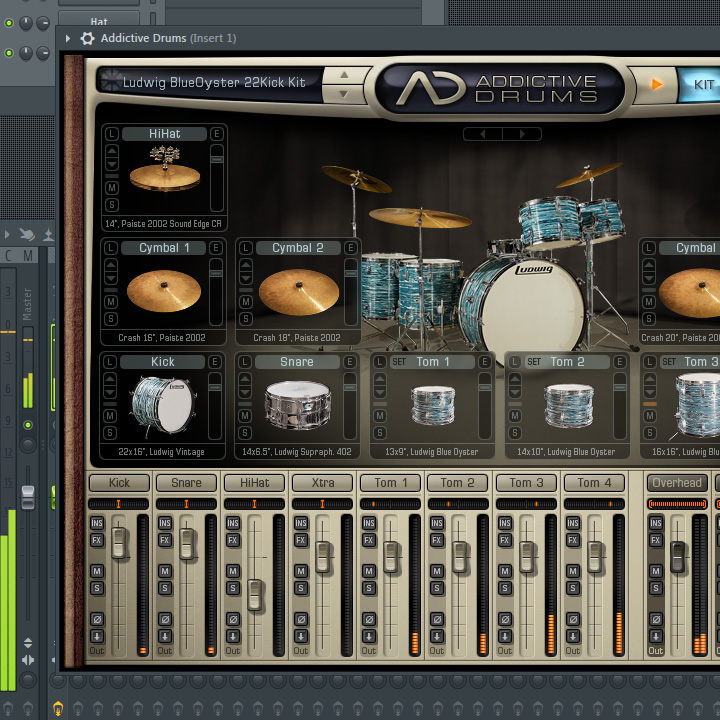Edit Snare kitpiece with E button
This screenshot has width=720, height=720.
pyautogui.click(x=350, y=362)
